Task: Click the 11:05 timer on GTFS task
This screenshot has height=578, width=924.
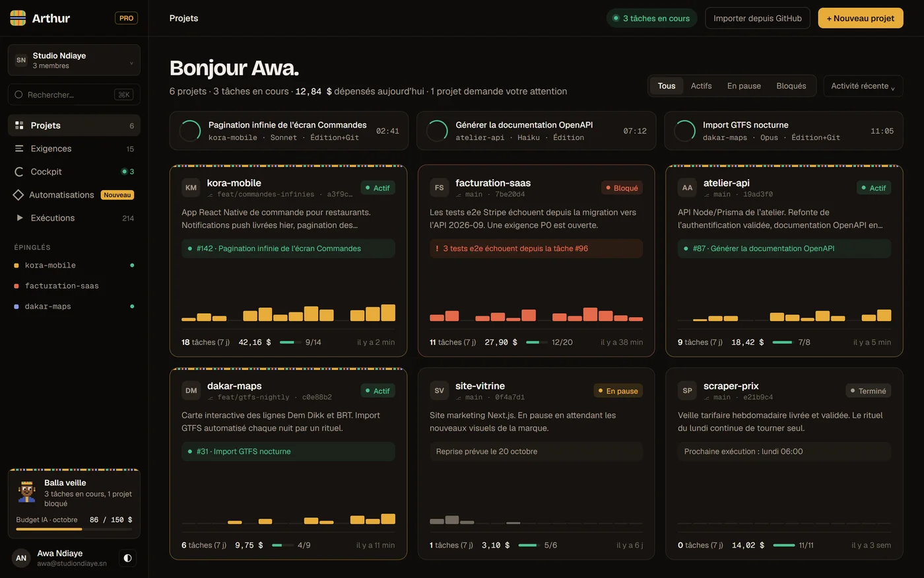Action: click(x=882, y=131)
